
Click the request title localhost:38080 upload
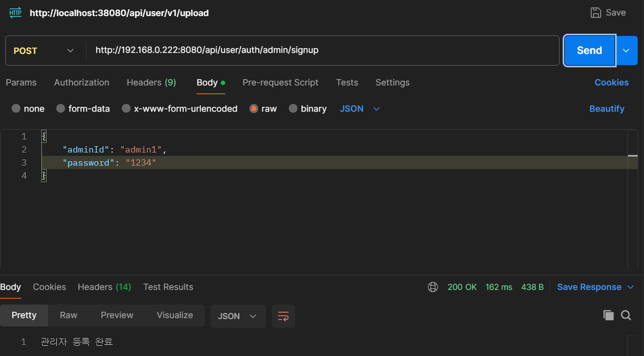click(119, 13)
